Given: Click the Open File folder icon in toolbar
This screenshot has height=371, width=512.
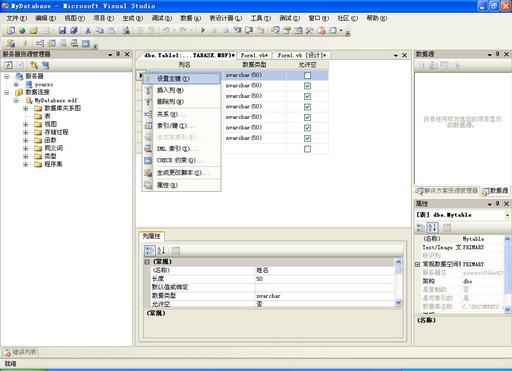Looking at the screenshot, I should pos(33,31).
